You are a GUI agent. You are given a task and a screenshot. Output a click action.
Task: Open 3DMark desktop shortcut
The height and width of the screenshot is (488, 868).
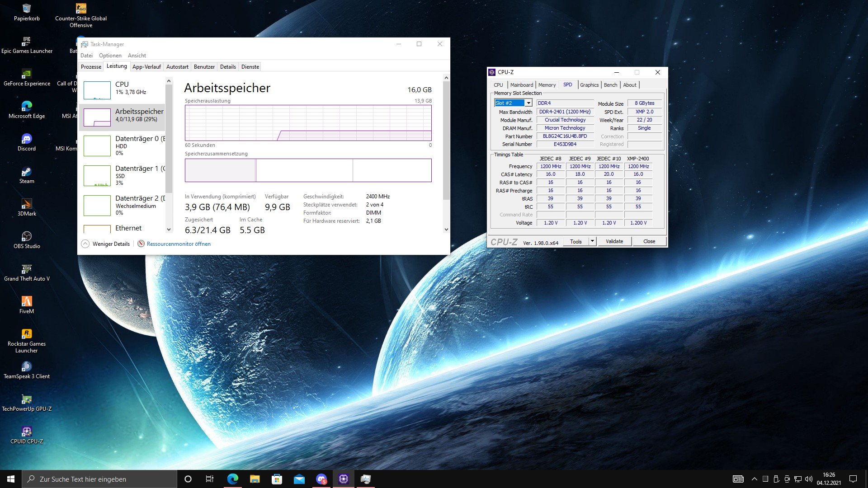(x=27, y=204)
